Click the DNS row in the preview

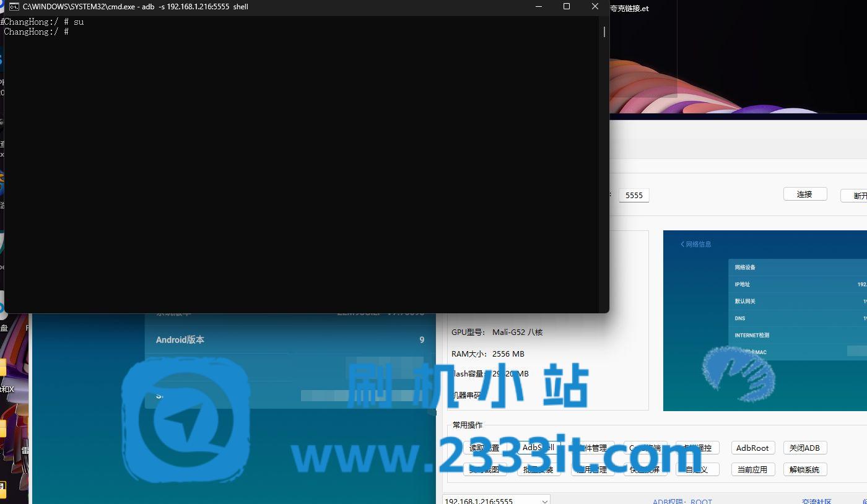click(798, 318)
